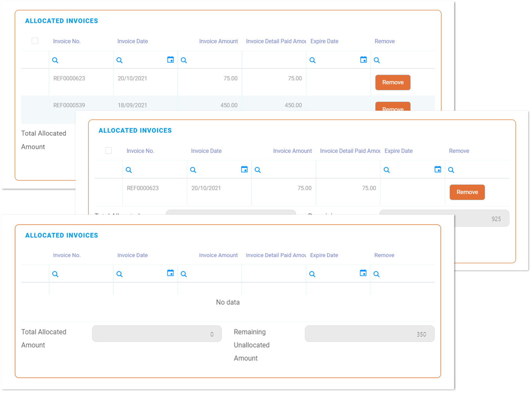Open Invoice Date calendar in the No data panel
The image size is (532, 393).
coord(170,273)
